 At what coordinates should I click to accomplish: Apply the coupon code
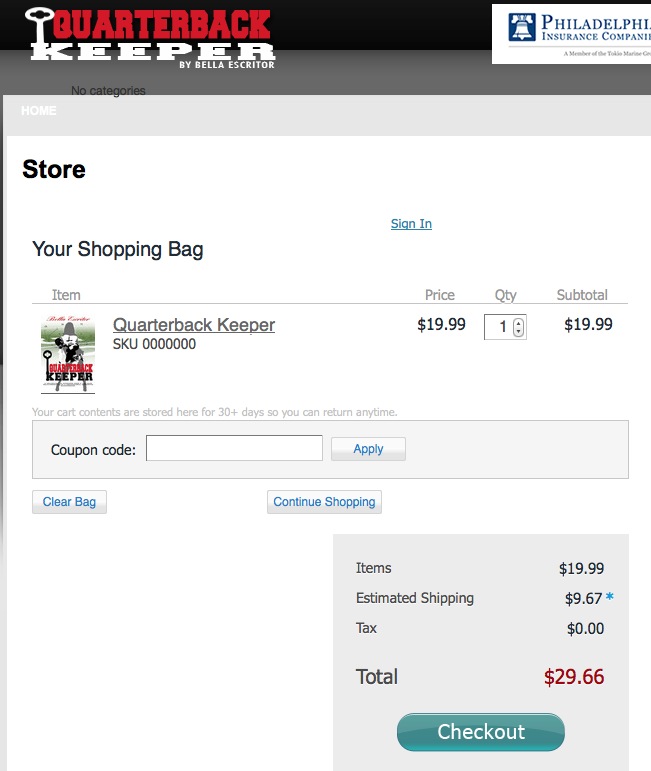368,449
